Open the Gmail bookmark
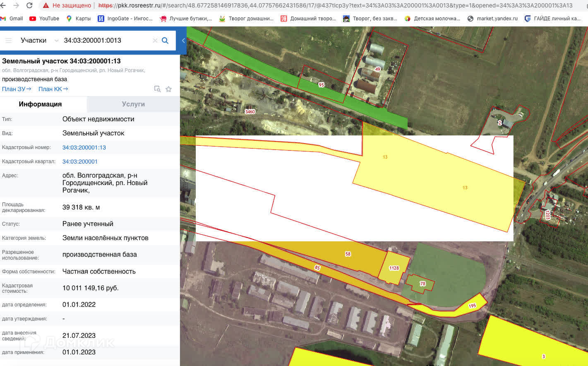 (12, 19)
